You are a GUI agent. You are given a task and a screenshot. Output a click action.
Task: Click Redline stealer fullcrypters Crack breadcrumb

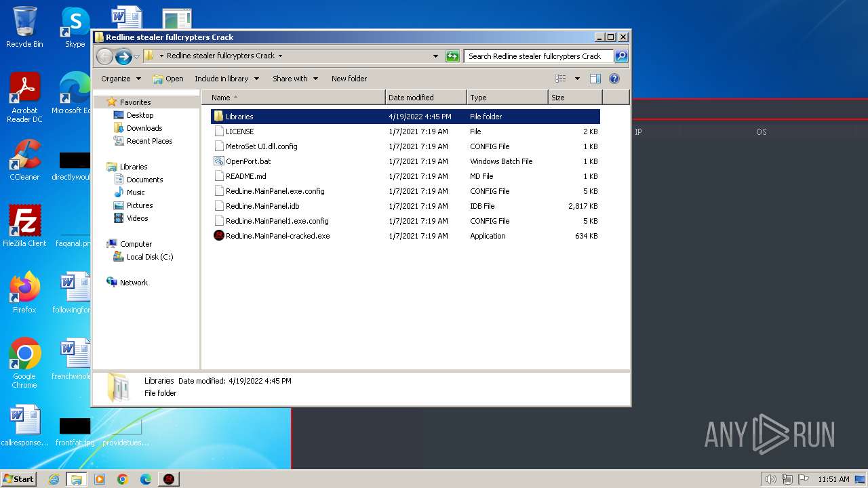pos(220,56)
